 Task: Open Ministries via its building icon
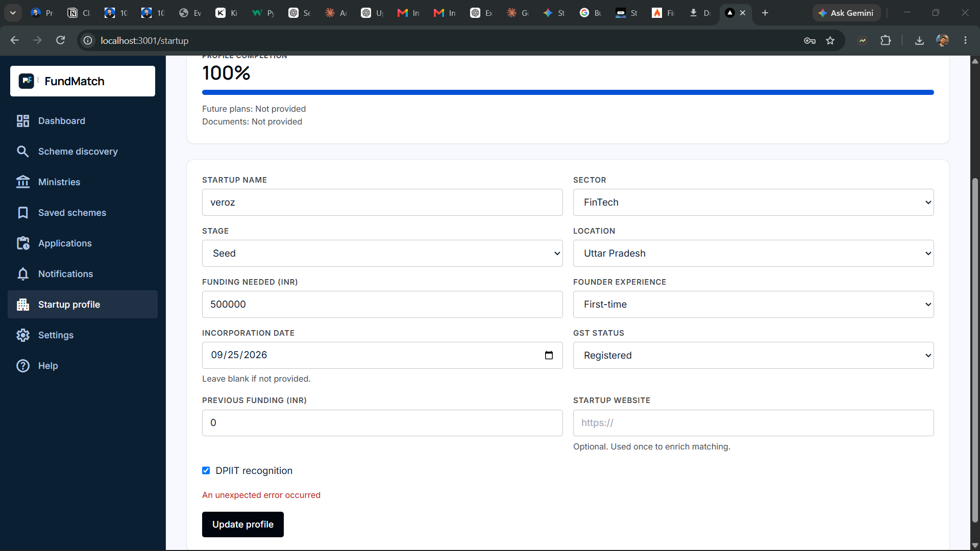[x=23, y=182]
